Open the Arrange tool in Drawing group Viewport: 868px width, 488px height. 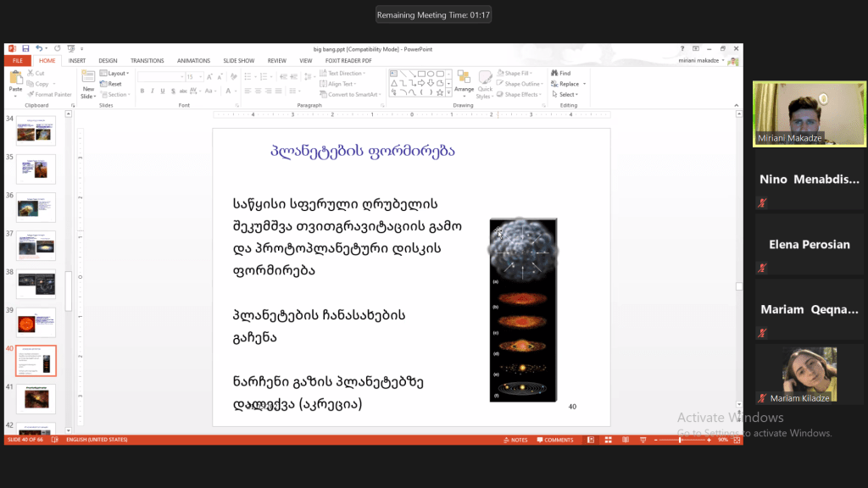[x=464, y=80]
